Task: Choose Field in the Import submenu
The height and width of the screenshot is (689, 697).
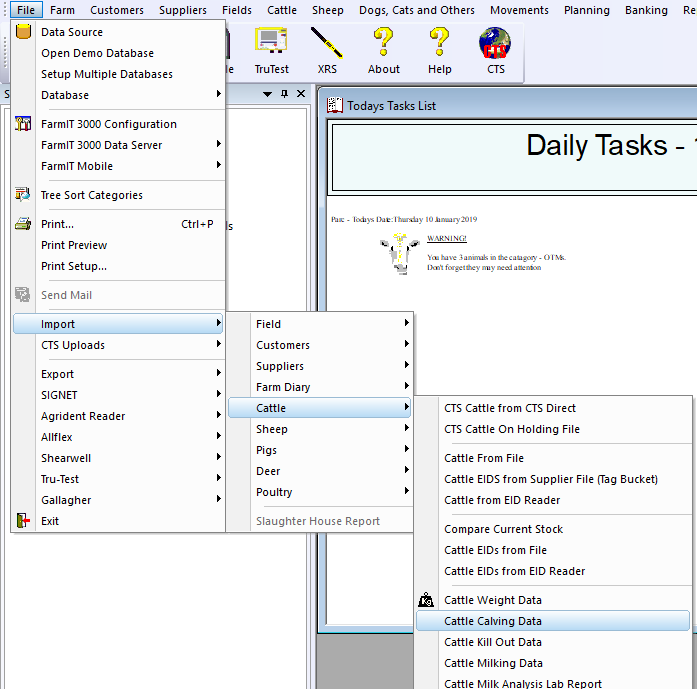Action: 320,324
